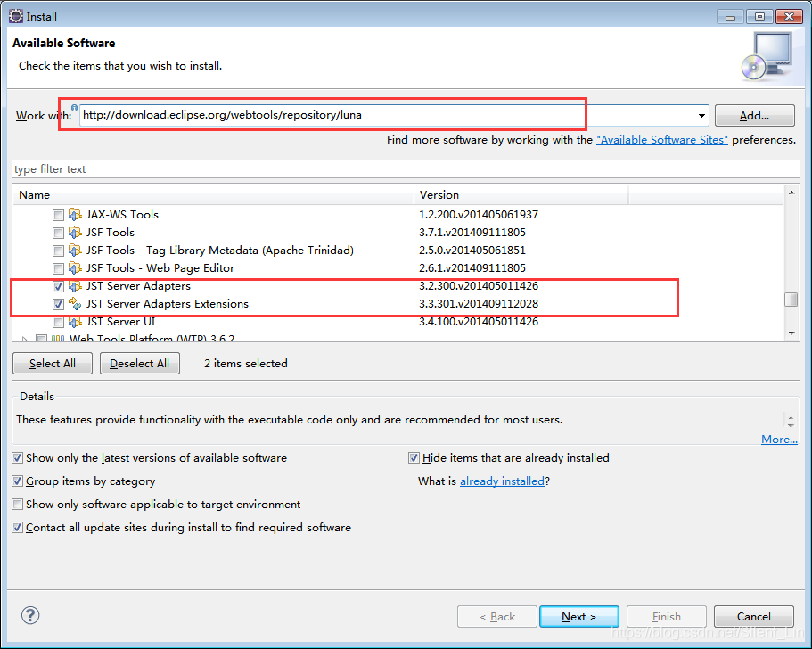Minimize the Install window

point(731,17)
